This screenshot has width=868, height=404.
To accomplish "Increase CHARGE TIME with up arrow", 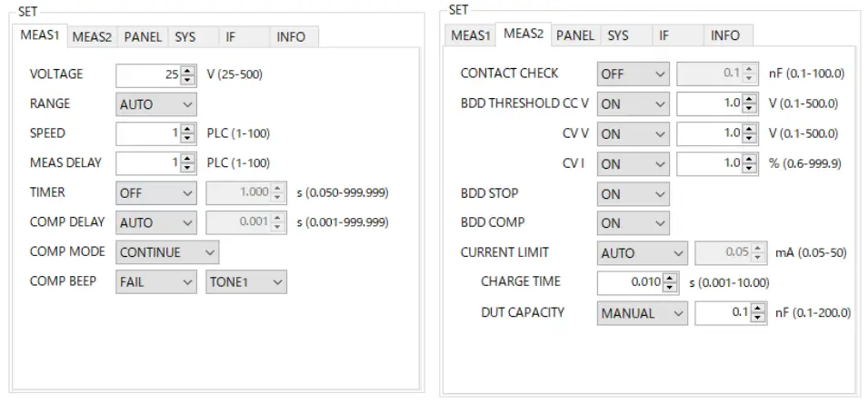I will point(671,277).
